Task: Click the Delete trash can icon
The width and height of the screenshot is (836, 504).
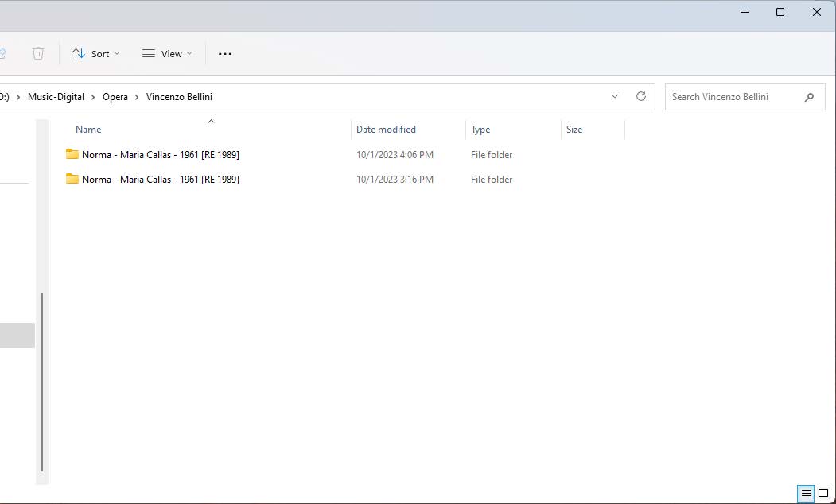Action: (x=38, y=53)
